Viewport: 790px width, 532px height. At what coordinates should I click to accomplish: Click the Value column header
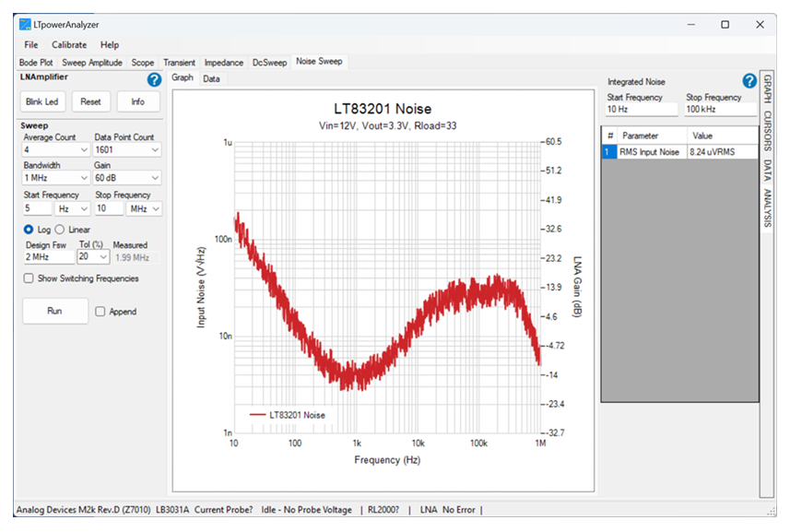point(723,136)
